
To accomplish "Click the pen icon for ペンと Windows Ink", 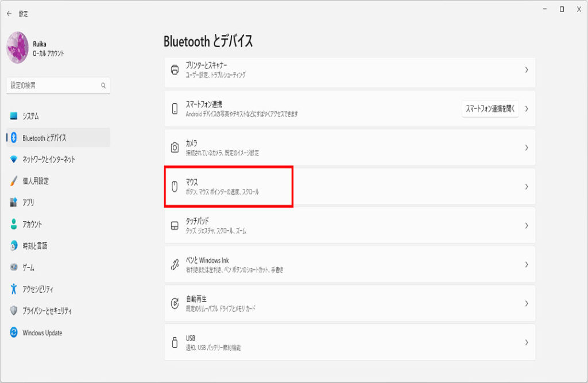I will point(175,264).
